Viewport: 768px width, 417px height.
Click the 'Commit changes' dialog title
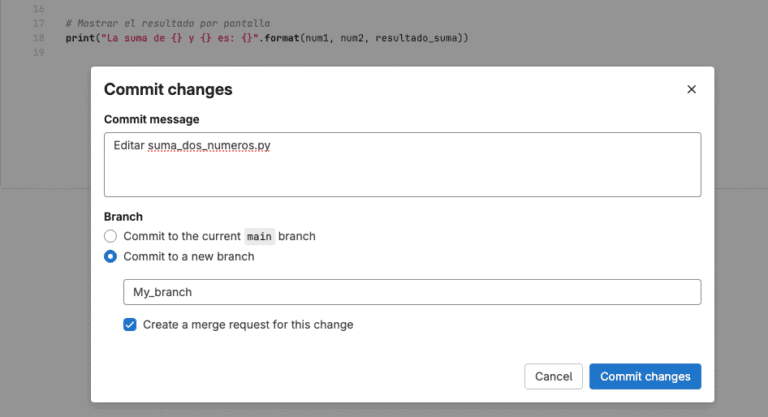coord(168,90)
